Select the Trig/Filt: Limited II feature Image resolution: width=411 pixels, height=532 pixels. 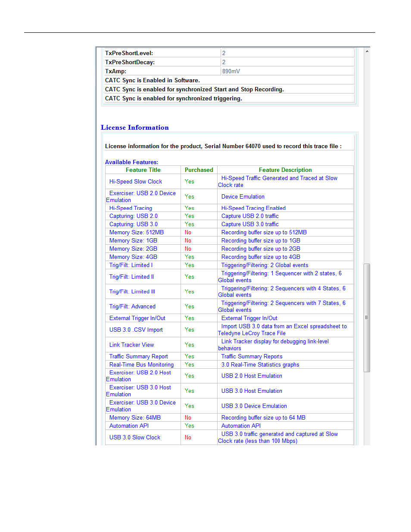pyautogui.click(x=131, y=277)
